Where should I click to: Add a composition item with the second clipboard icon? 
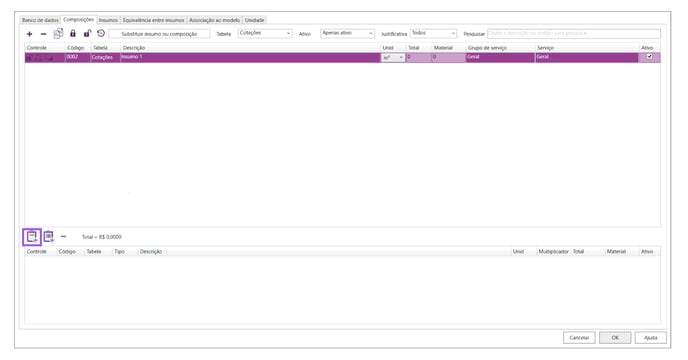pyautogui.click(x=48, y=237)
